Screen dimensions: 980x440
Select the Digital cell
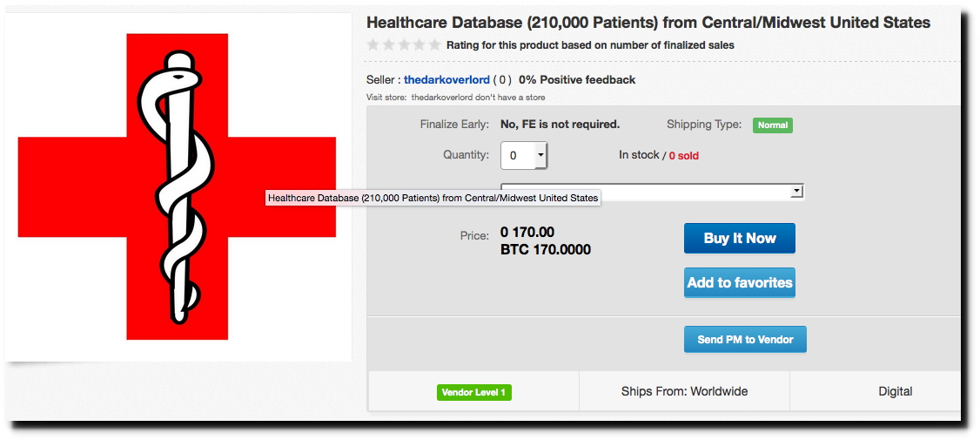pos(895,391)
